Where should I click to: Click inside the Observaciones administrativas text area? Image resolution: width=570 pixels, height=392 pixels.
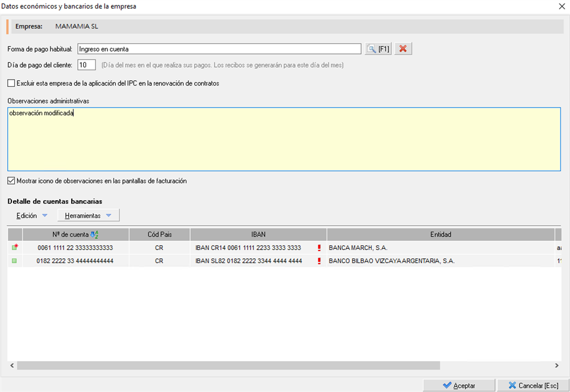(x=284, y=143)
